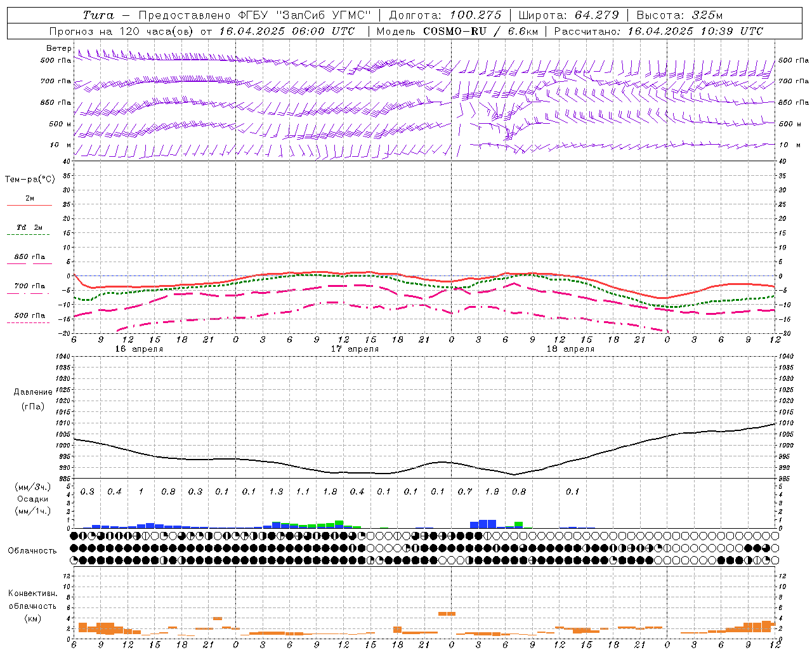Image resolution: width=812 pixels, height=650 pixels.
Task: Click the 0.7 precipitation total value
Action: tap(465, 492)
